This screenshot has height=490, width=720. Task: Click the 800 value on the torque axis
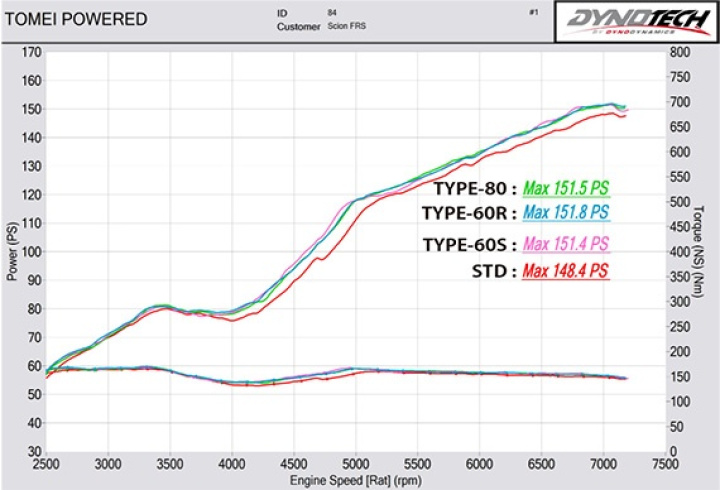[x=681, y=52]
